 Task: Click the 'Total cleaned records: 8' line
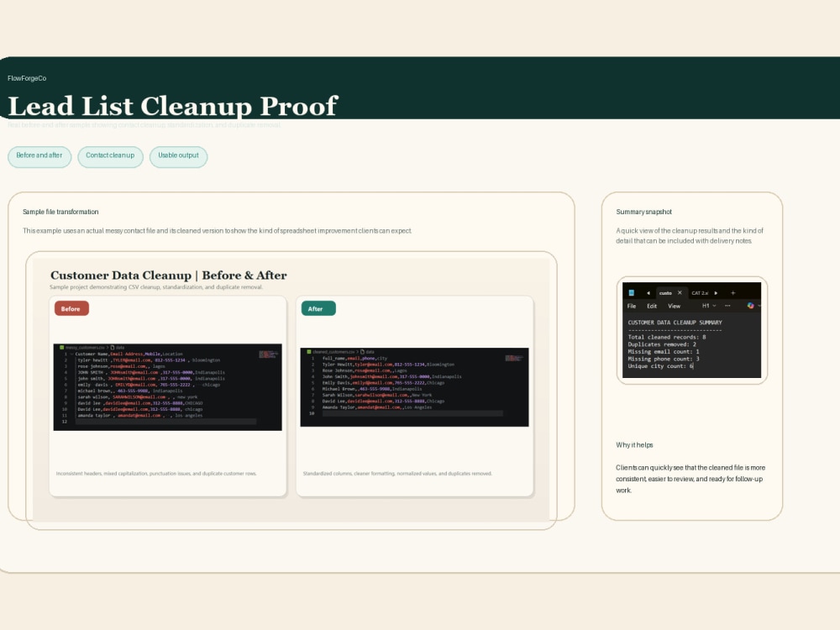667,337
